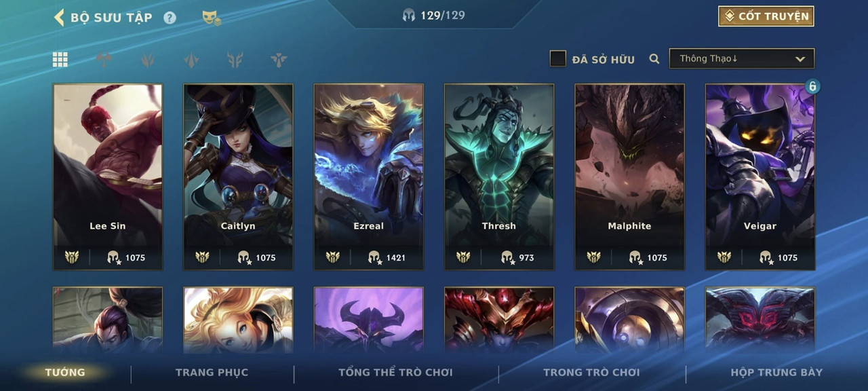Click the Thông Thạo dropdown chevron arrow
The width and height of the screenshot is (868, 391).
800,59
